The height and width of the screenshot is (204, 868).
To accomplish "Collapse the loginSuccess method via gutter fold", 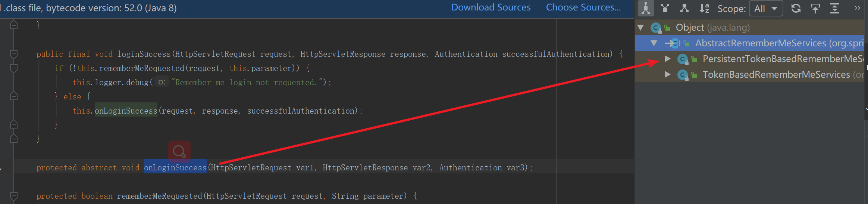I will coord(14,54).
